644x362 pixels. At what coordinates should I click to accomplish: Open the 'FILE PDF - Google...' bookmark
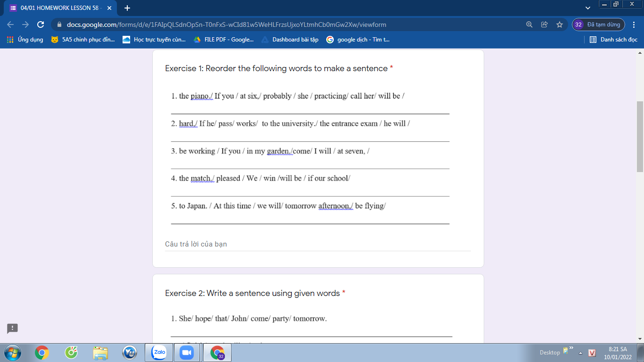tap(224, 40)
